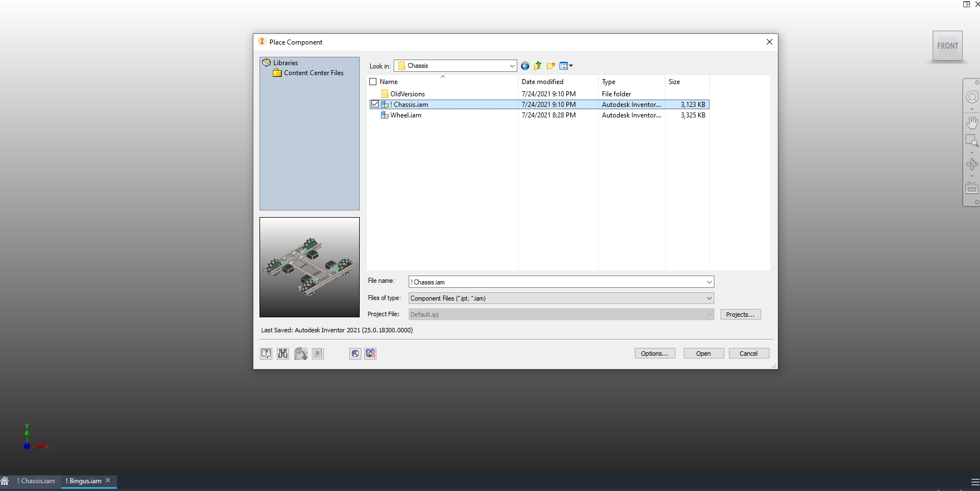Click the Open button
980x491 pixels.
[x=703, y=353]
